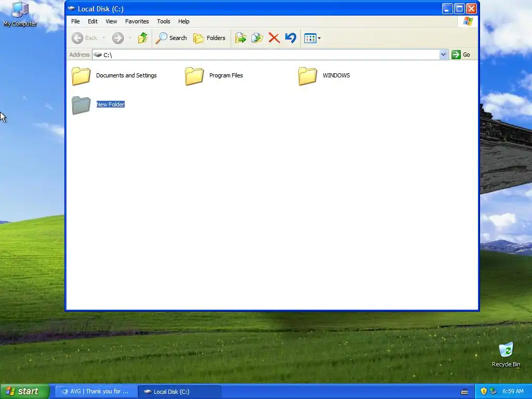Viewport: 532px width, 399px height.
Task: Click the highlighted New Folder name
Action: 111,104
